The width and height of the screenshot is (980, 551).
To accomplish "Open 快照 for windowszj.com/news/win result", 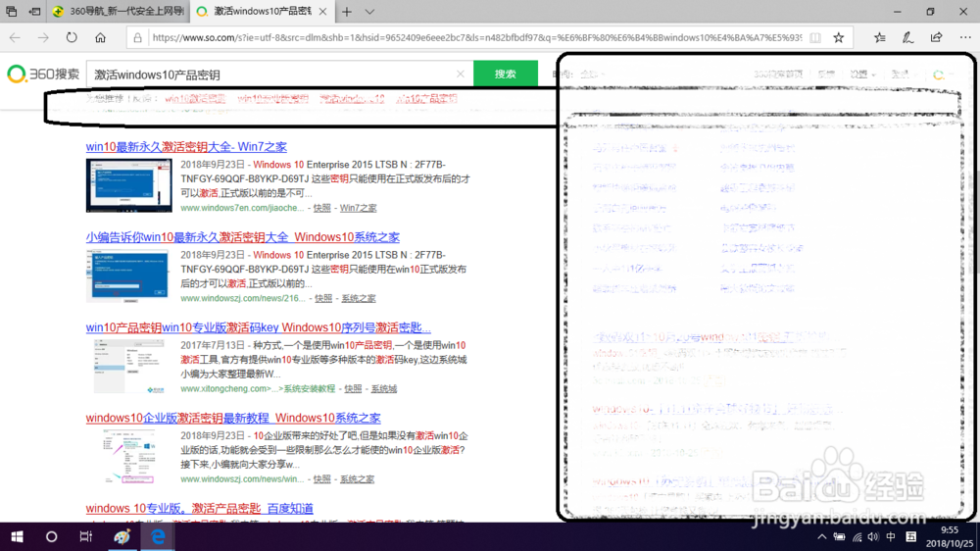I will click(321, 479).
